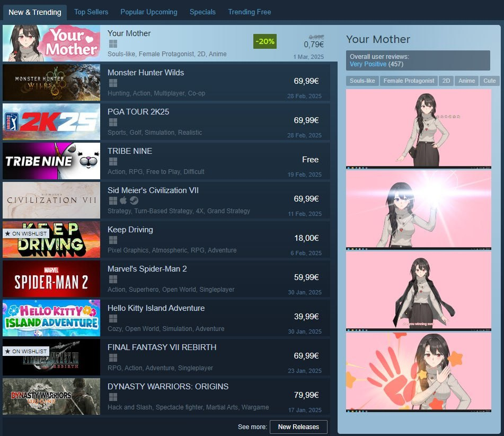
Task: Open the Keep Driving title
Action: pos(130,230)
